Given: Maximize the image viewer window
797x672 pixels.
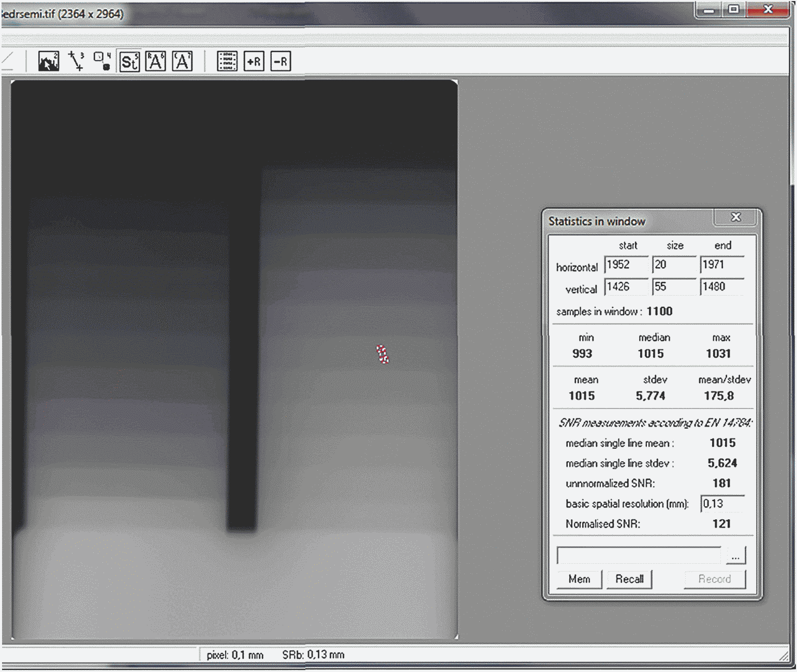Looking at the screenshot, I should (733, 9).
